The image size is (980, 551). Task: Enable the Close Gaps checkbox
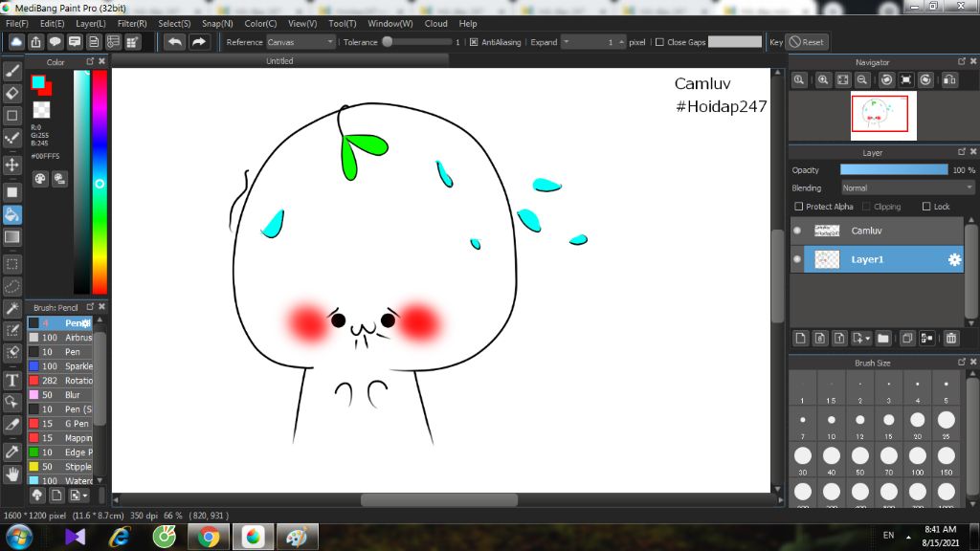(659, 42)
